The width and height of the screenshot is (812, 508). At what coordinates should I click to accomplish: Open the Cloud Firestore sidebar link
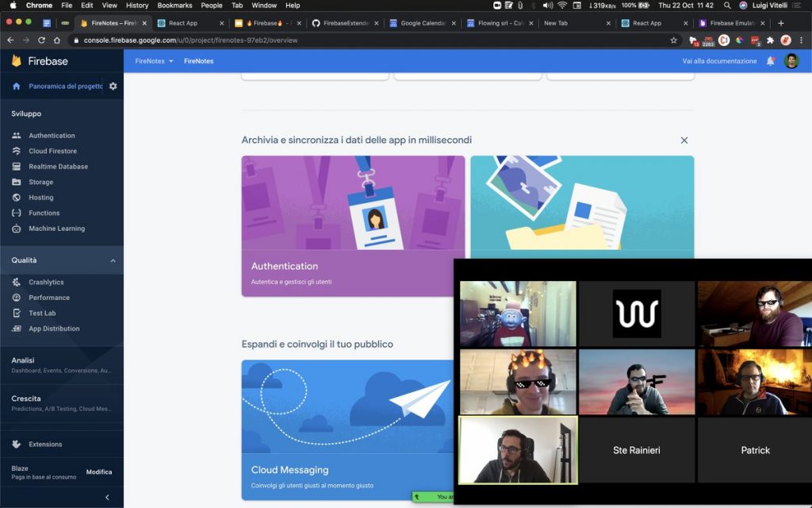pos(53,151)
